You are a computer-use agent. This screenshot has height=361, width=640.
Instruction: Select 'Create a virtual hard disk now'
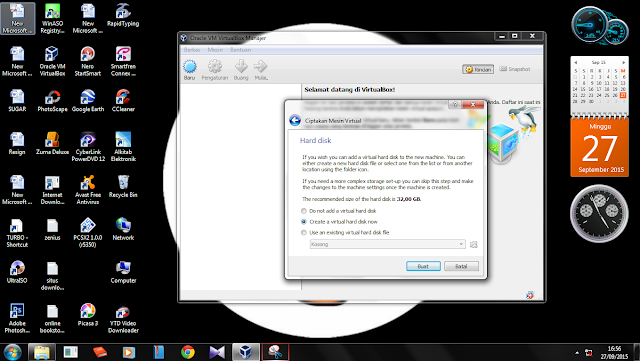340,222
